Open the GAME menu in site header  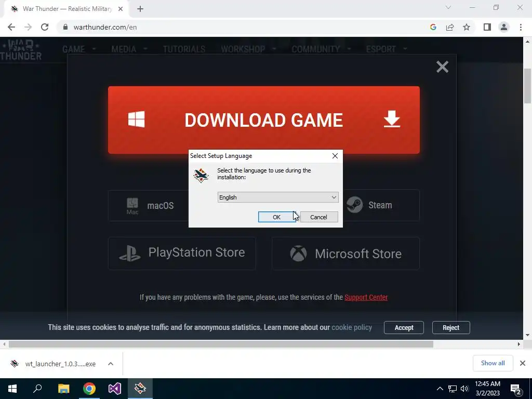coord(74,49)
